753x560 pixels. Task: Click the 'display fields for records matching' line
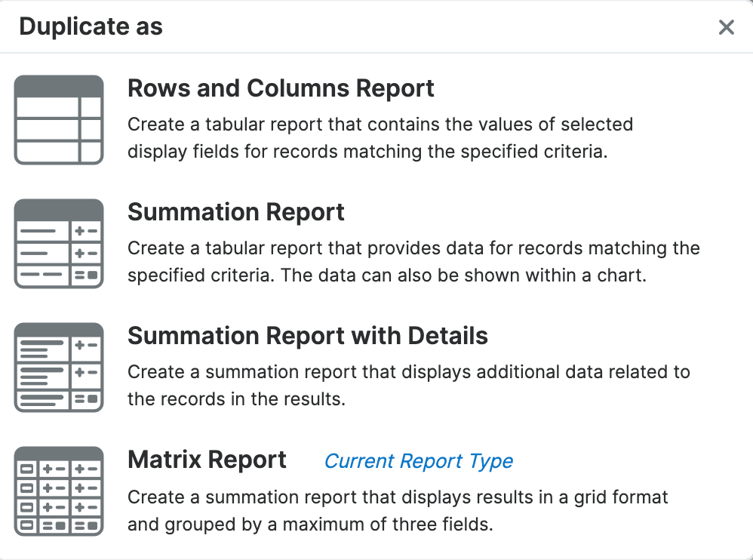coord(367,152)
